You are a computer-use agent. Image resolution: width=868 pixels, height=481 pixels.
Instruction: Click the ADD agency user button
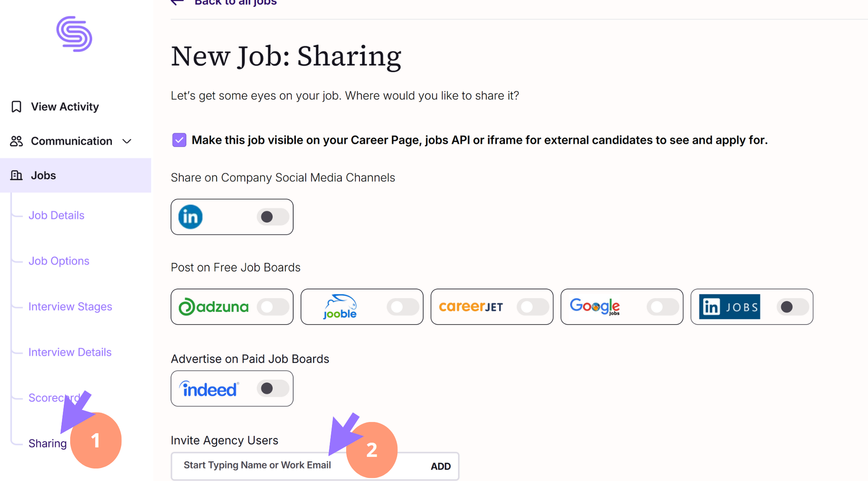click(441, 466)
